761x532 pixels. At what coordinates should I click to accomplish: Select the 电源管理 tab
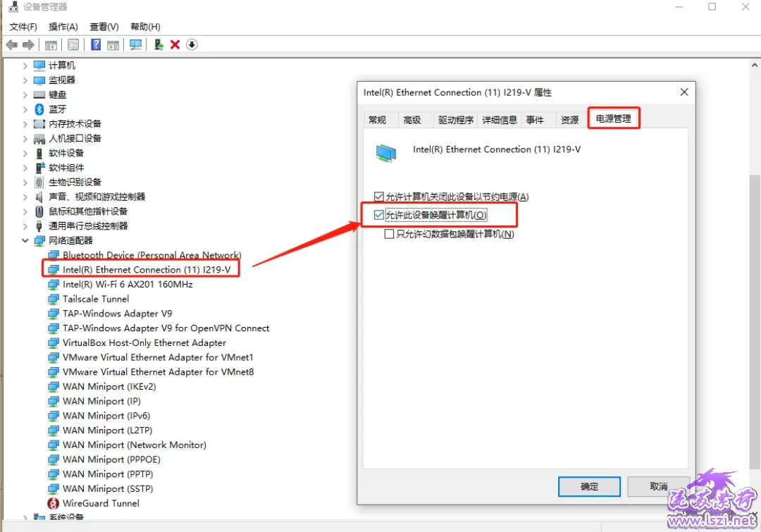coord(614,118)
